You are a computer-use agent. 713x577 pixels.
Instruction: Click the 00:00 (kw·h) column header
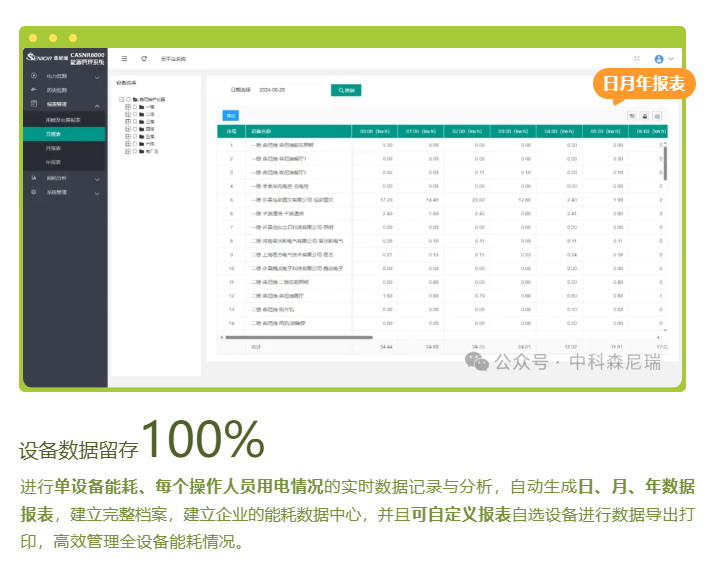click(x=375, y=131)
